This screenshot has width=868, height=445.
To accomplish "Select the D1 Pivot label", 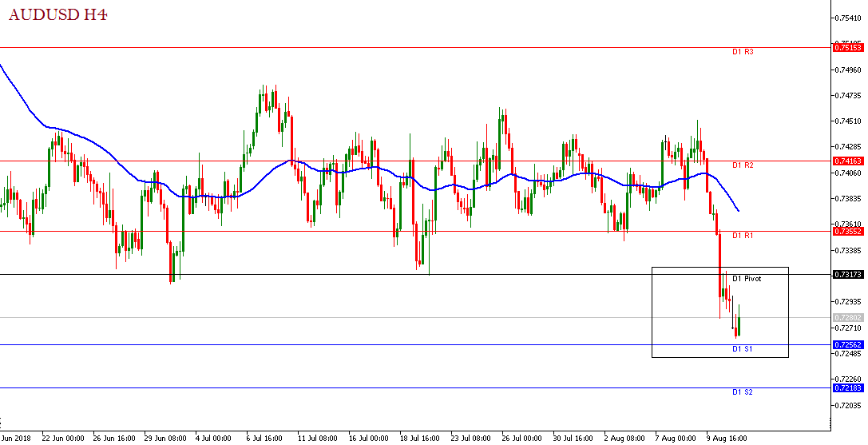I will click(747, 279).
